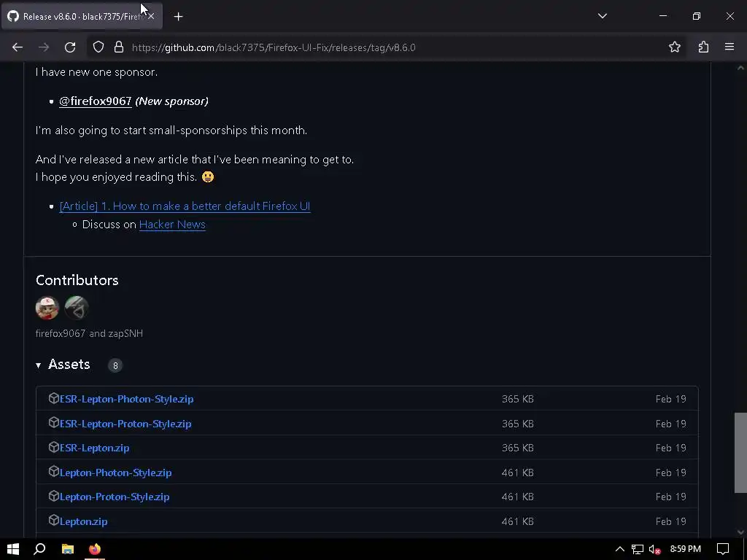747x560 pixels.
Task: Go back to the previous page
Action: tap(18, 47)
